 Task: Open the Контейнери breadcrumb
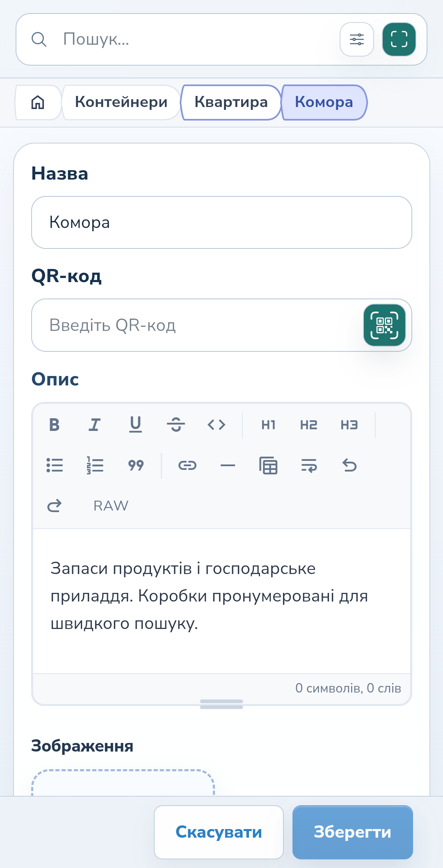click(x=121, y=102)
